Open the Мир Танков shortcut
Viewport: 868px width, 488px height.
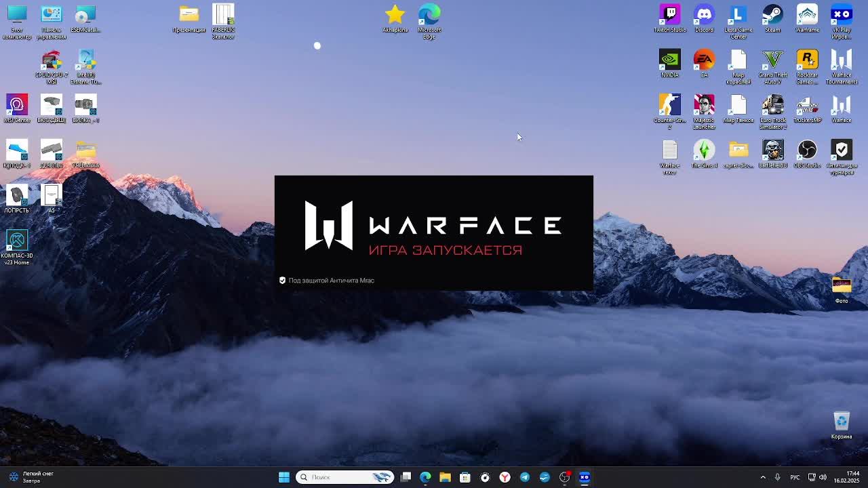738,108
